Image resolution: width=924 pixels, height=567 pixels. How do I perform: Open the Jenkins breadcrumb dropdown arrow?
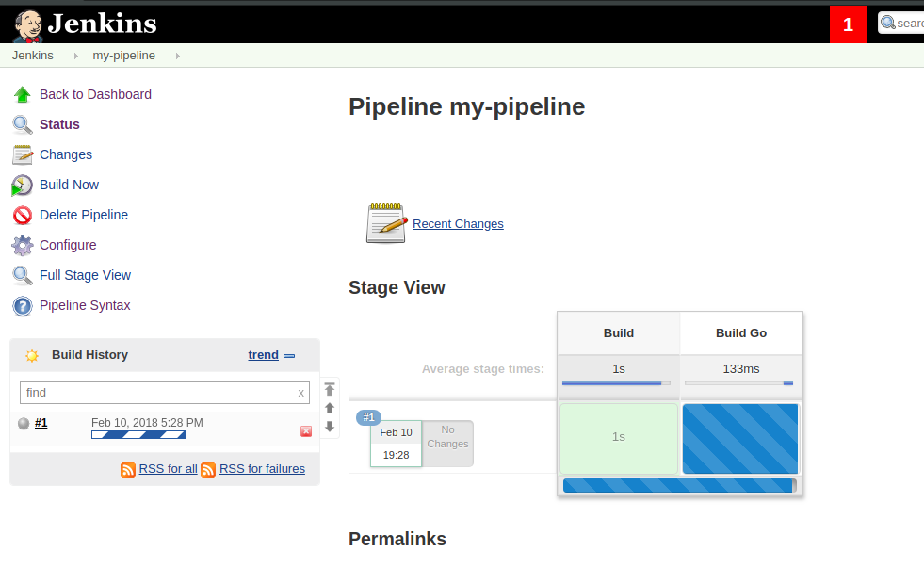click(x=76, y=56)
